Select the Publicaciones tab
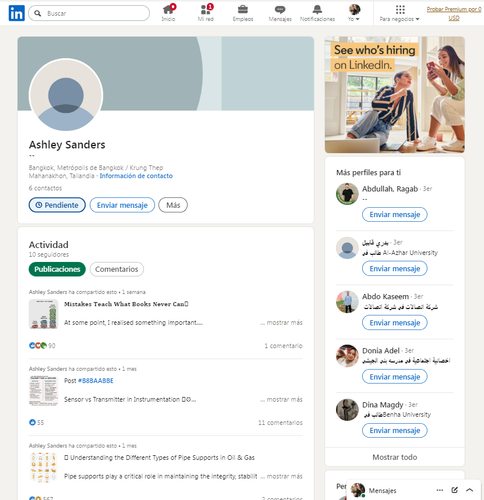Viewport: 484px width, 500px height. 57,269
